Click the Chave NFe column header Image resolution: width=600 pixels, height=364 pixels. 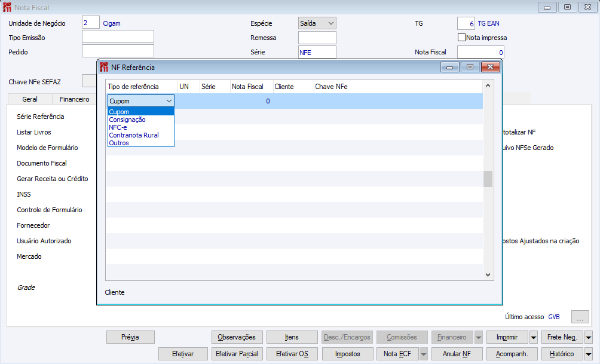[398, 87]
